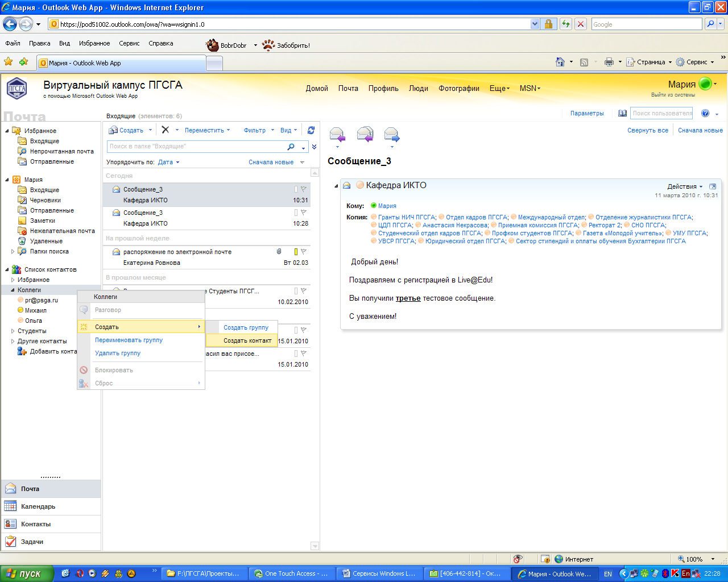Click the message list scrollbar down arrow
The height and width of the screenshot is (582, 728).
click(315, 546)
